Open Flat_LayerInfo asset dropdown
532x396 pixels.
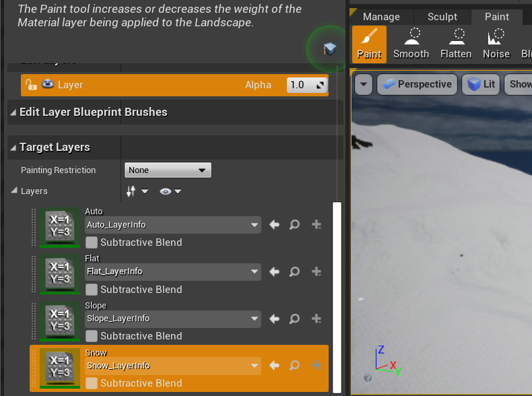(172, 272)
